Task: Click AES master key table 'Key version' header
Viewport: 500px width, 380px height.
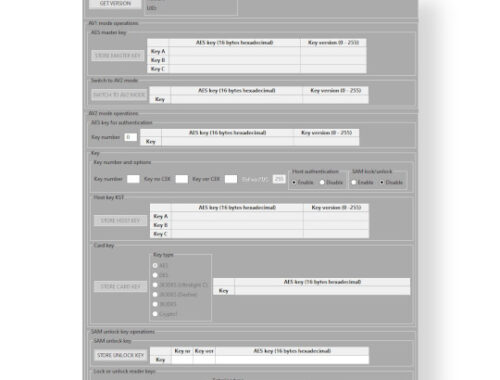Action: click(x=333, y=43)
